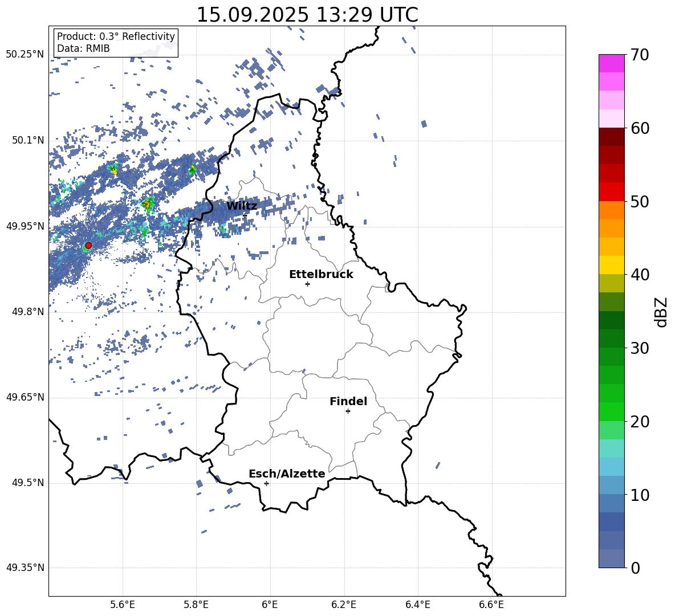Click the Findel station cross marker
The image size is (675, 616).
(x=348, y=411)
